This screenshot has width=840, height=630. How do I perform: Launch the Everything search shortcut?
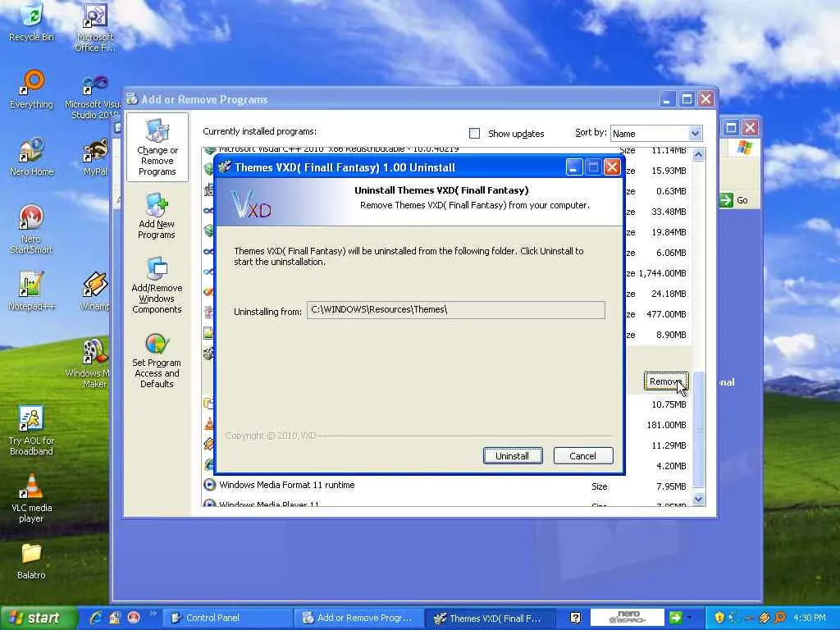[x=32, y=89]
